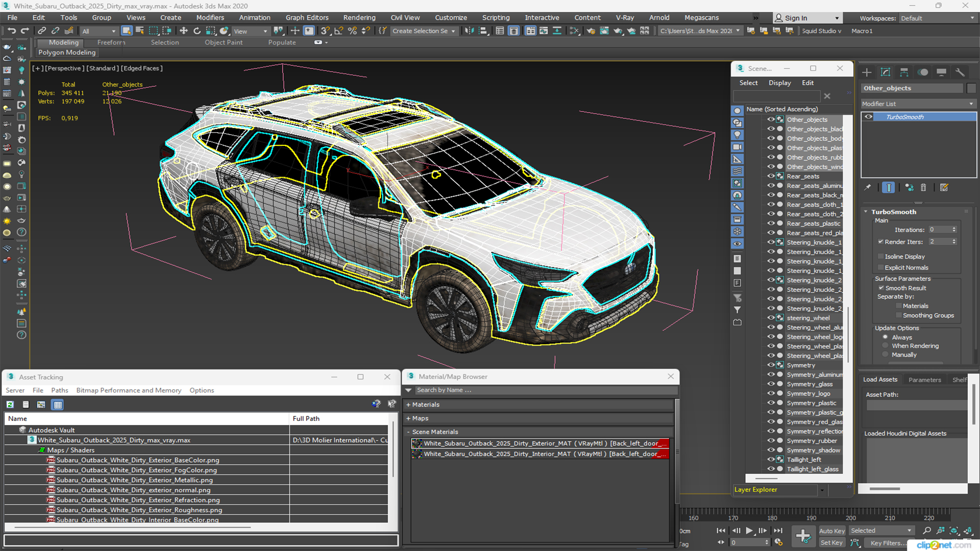This screenshot has width=980, height=551.
Task: Toggle TurboSmooth modifier eye in stack
Action: pos(869,117)
